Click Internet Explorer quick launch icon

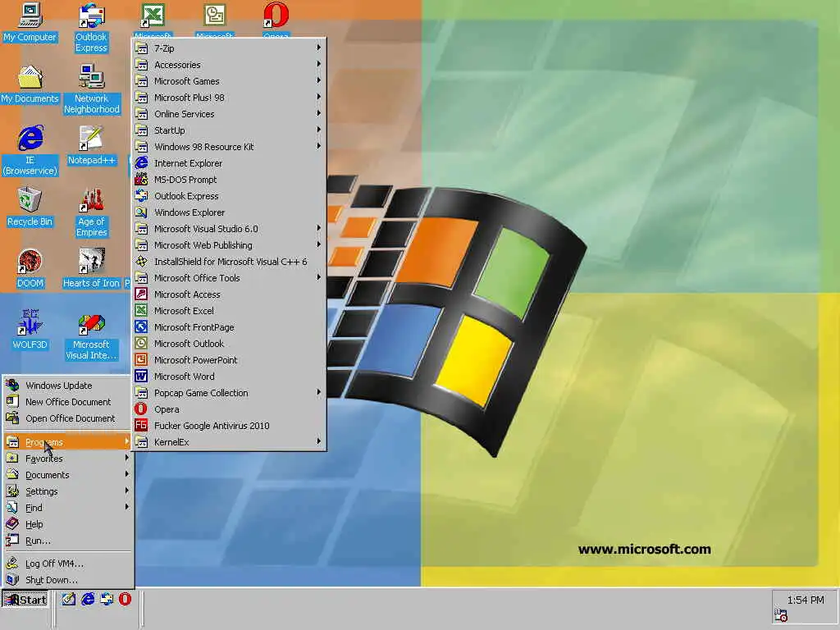(87, 599)
